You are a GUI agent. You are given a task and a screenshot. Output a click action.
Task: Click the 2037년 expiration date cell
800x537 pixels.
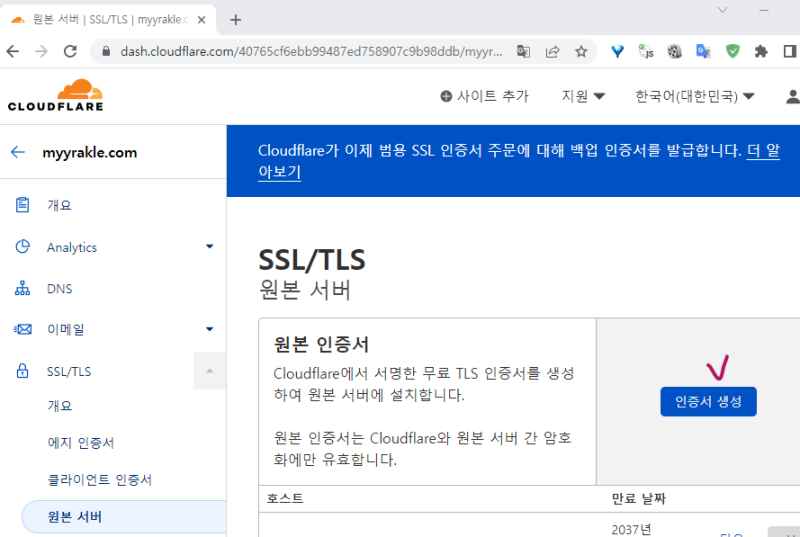[x=631, y=529]
